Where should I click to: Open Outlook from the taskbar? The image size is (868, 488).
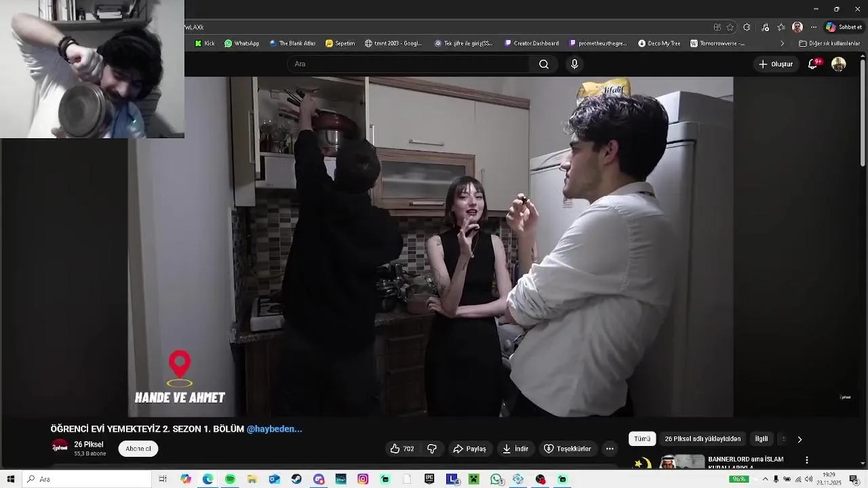pos(274,479)
